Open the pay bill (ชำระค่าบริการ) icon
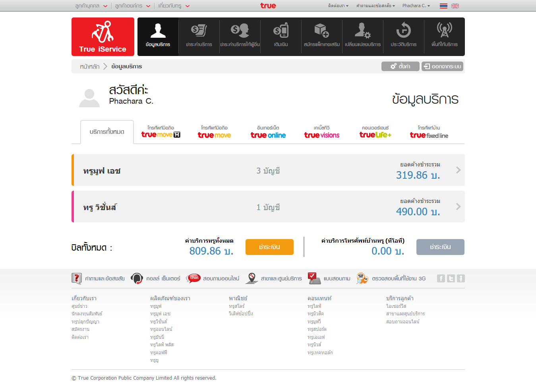The height and width of the screenshot is (392, 536). pos(199,31)
